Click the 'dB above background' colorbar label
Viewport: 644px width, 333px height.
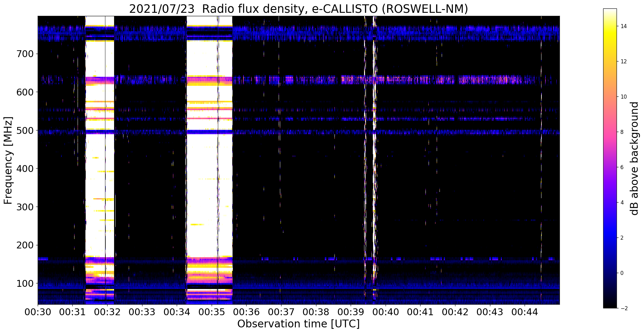coord(634,159)
